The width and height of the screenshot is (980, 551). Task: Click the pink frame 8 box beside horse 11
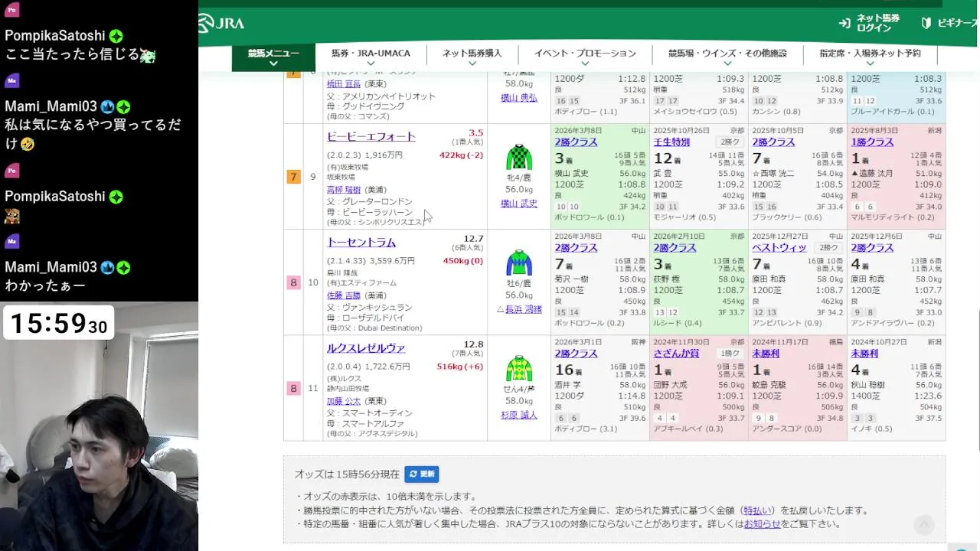(293, 388)
